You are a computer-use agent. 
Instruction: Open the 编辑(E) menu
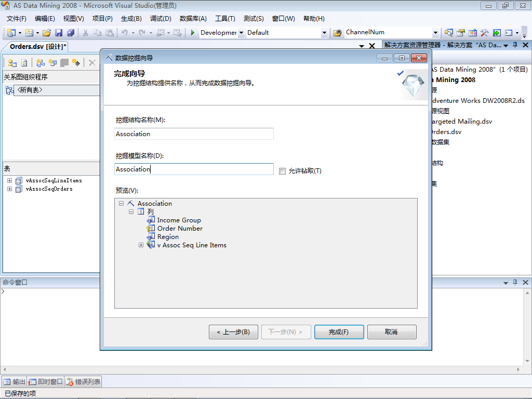coord(45,19)
